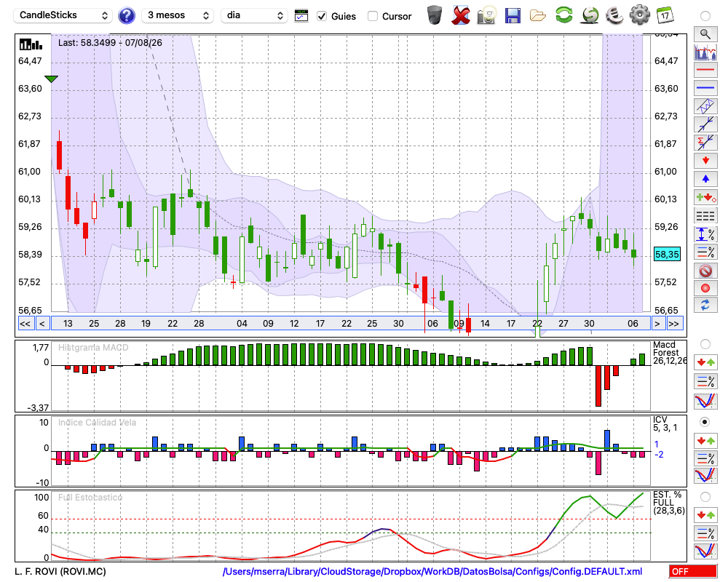Screen dimensions: 728x582
Task: Click the red prohibition sign icon
Action: click(x=705, y=270)
